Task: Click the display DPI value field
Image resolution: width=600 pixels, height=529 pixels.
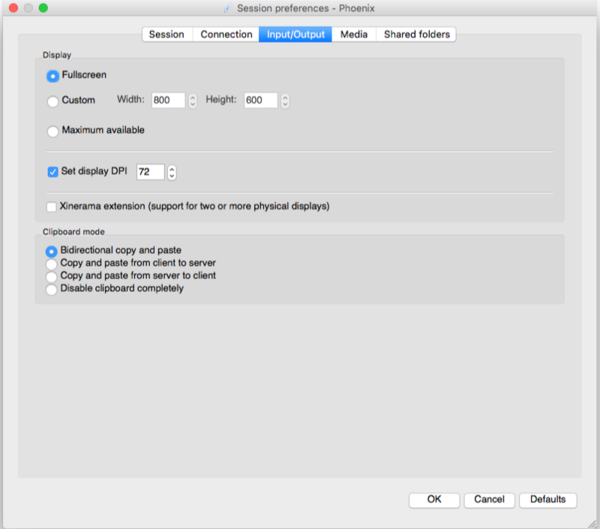Action: [x=150, y=172]
